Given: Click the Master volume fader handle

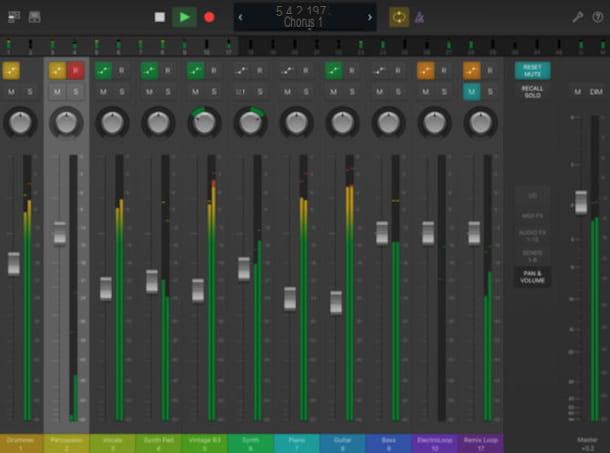Looking at the screenshot, I should [x=581, y=202].
